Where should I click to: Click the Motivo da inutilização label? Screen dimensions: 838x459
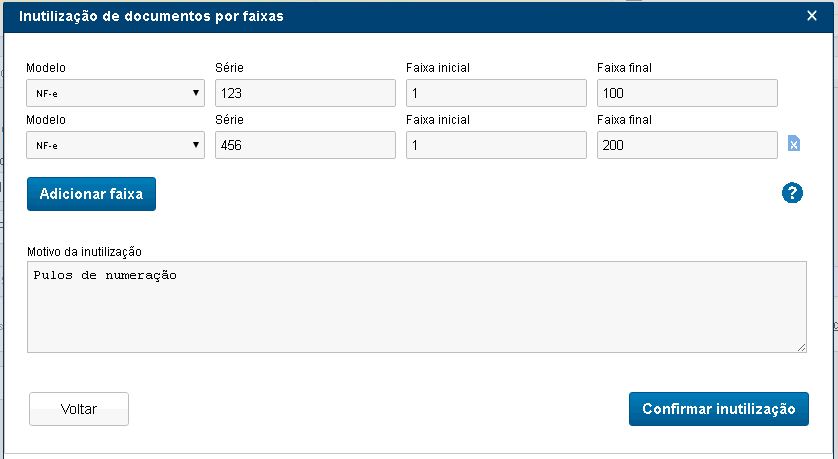pos(85,251)
